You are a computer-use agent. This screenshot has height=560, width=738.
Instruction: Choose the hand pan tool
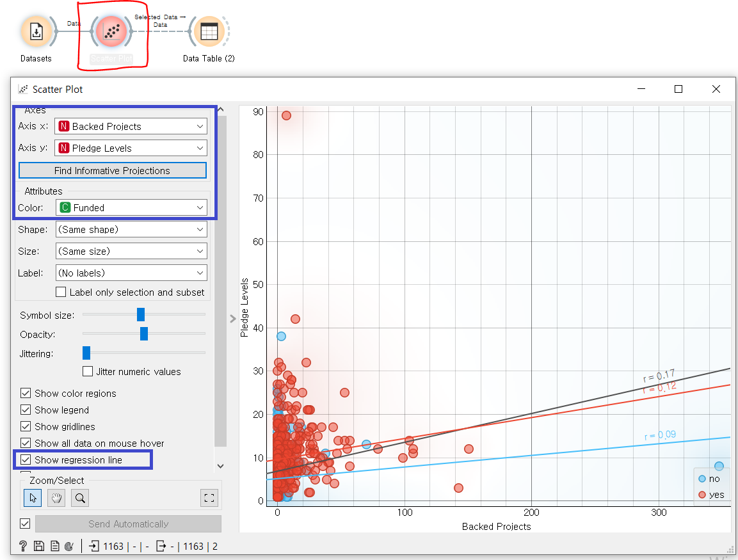(x=56, y=498)
